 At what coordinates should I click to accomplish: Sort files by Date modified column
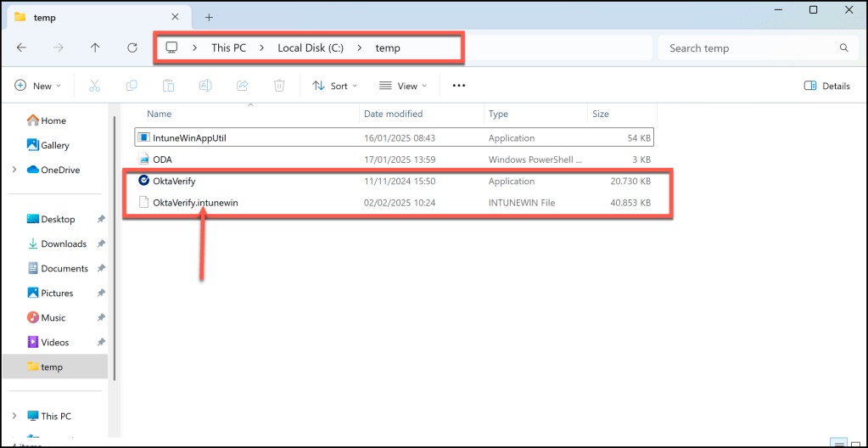(x=393, y=114)
